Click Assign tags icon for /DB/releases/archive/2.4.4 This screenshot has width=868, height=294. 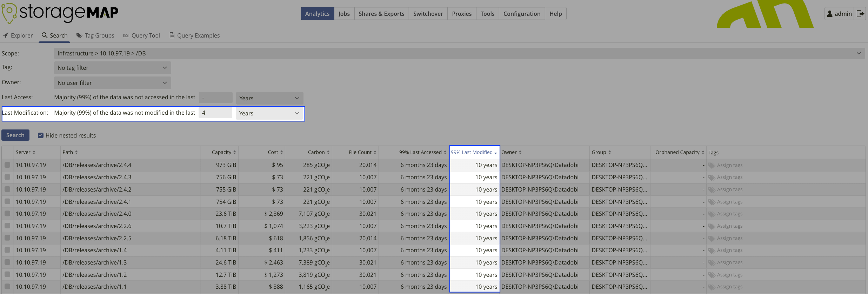click(712, 165)
